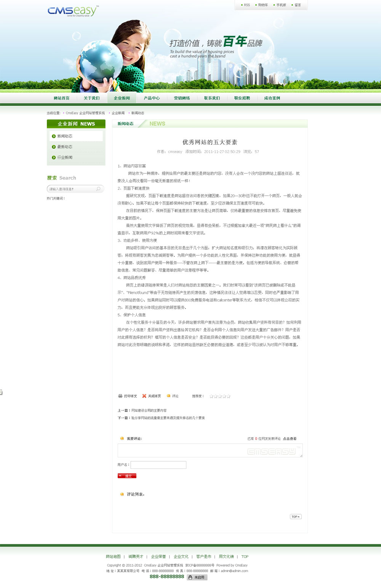381x588 pixels.
Task: Click the red X close-page icon
Action: 144,396
